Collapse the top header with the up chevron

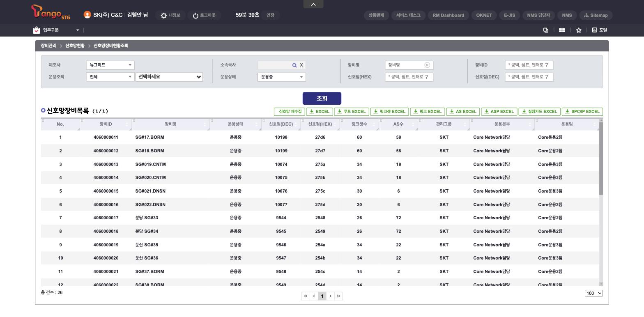point(313,4)
